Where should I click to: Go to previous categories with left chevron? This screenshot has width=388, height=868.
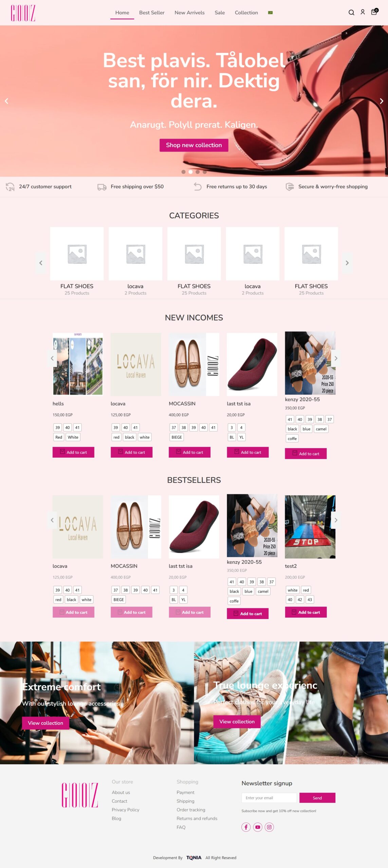click(41, 263)
